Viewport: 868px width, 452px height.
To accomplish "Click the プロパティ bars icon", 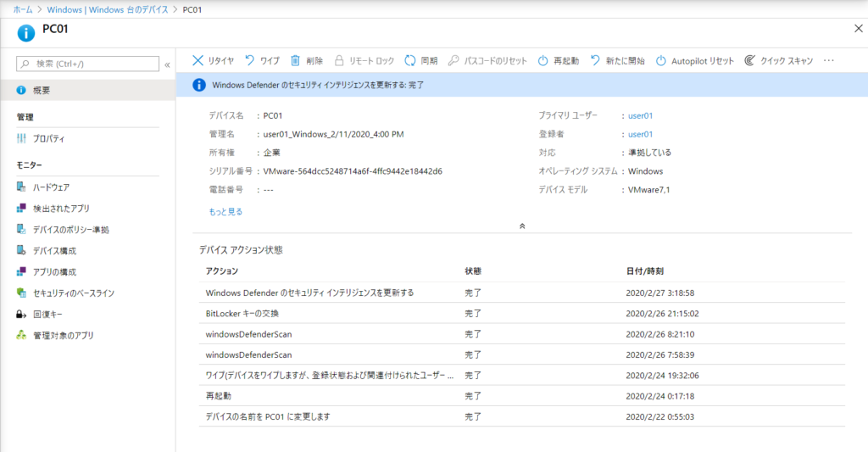I will (21, 138).
